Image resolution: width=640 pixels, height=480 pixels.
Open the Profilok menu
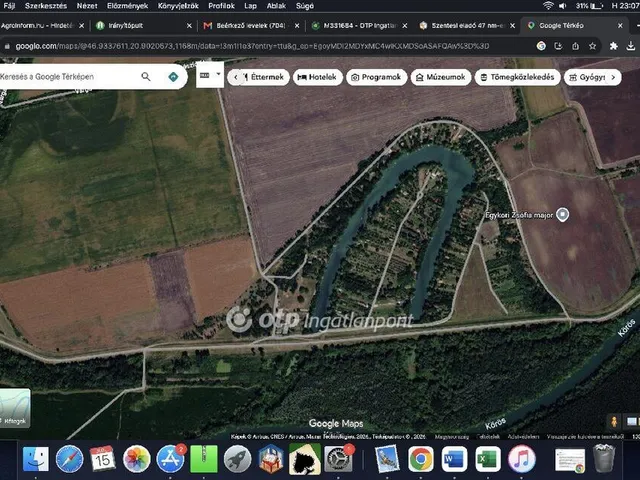[x=221, y=6]
